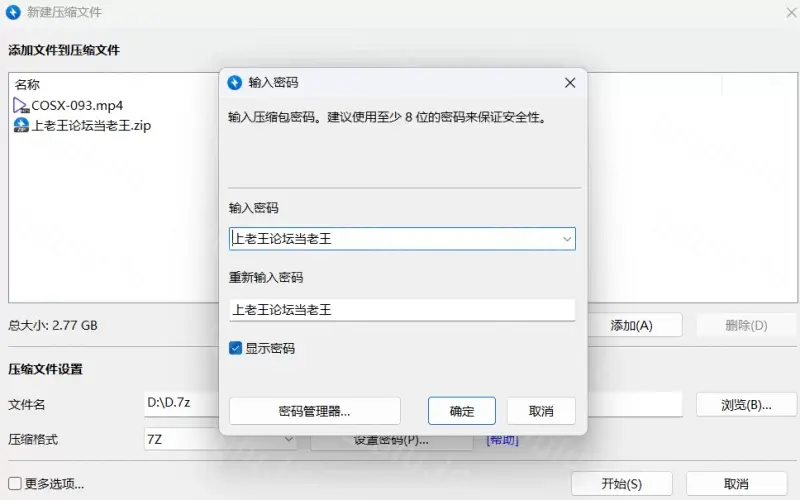
Task: Open the [帮助] link
Action: (x=503, y=440)
